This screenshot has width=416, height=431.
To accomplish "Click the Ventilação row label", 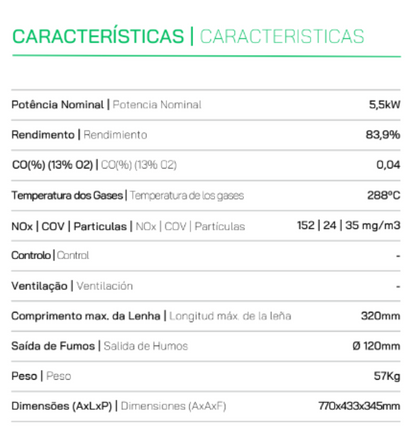I will point(39,286).
